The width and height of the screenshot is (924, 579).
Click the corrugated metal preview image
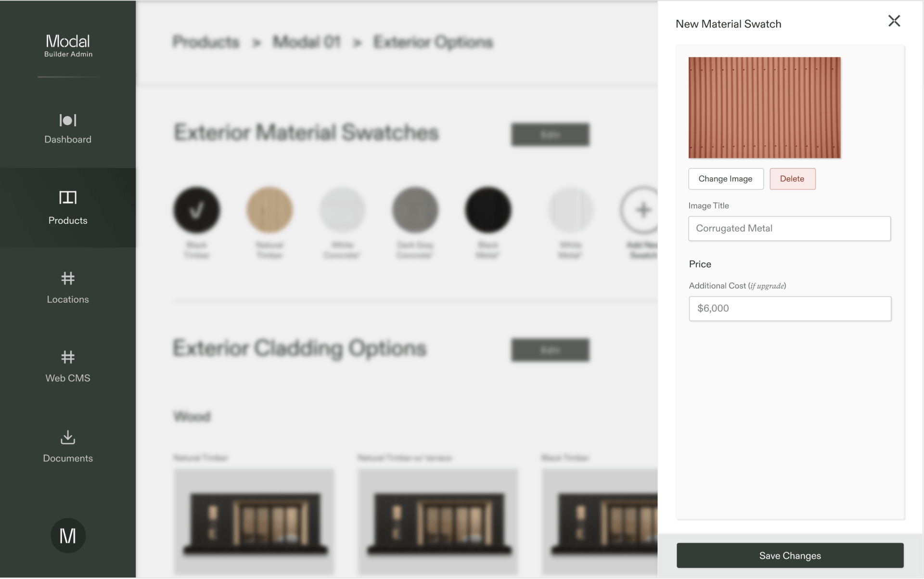point(764,108)
